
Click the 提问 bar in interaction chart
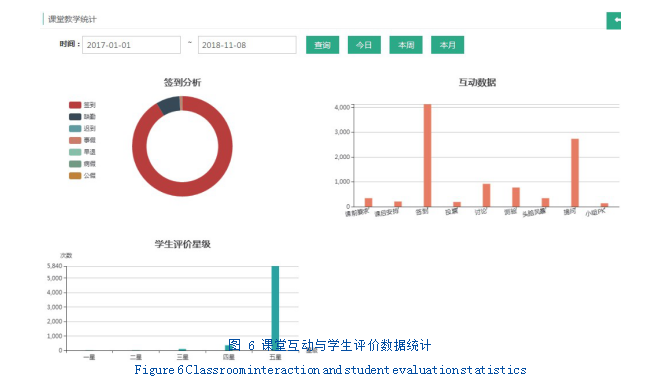[575, 173]
